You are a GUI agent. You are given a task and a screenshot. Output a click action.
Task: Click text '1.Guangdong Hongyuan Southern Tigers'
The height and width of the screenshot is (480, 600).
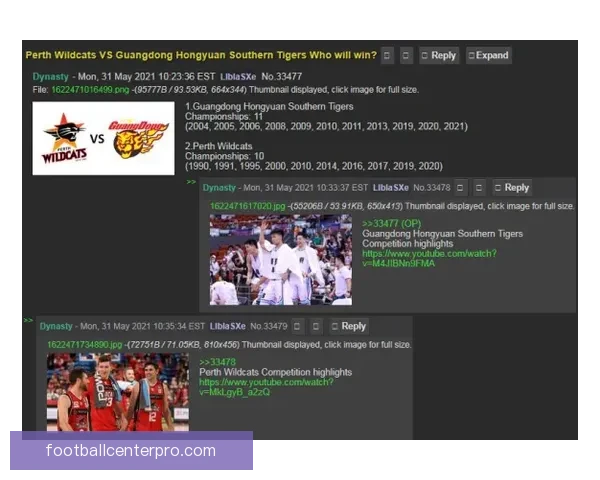pyautogui.click(x=269, y=106)
